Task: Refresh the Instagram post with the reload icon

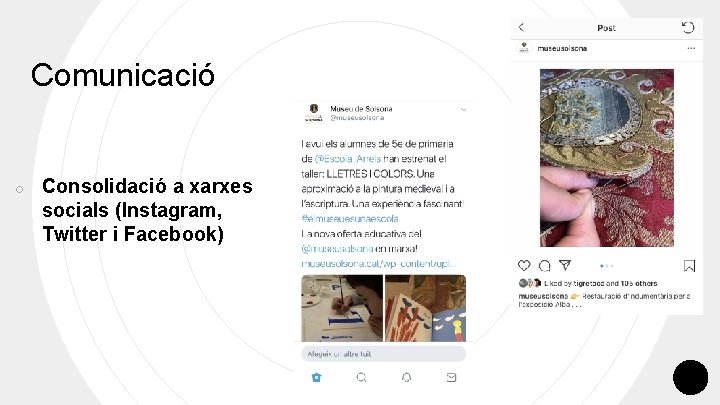Action: click(688, 28)
